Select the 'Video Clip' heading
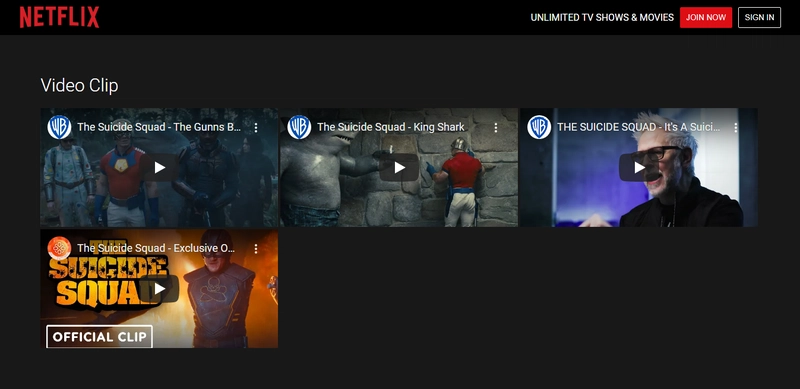Viewport: 800px width, 389px height. point(79,85)
